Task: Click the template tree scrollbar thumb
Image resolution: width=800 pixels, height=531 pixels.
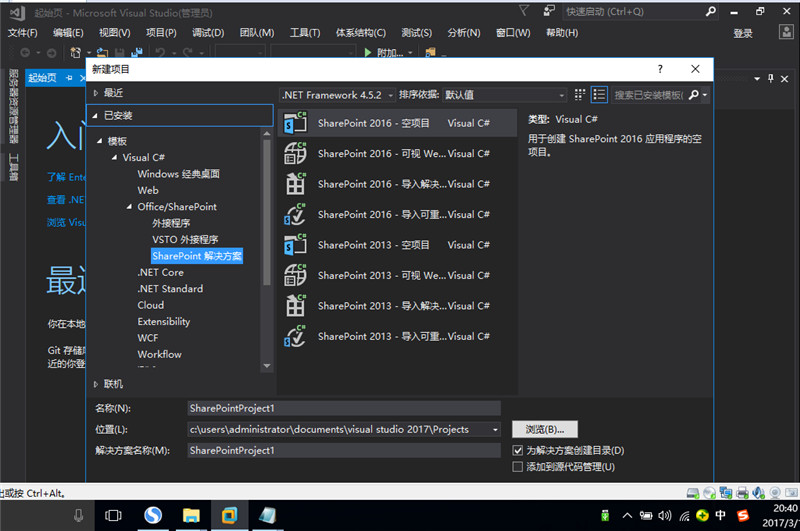Action: click(x=266, y=212)
